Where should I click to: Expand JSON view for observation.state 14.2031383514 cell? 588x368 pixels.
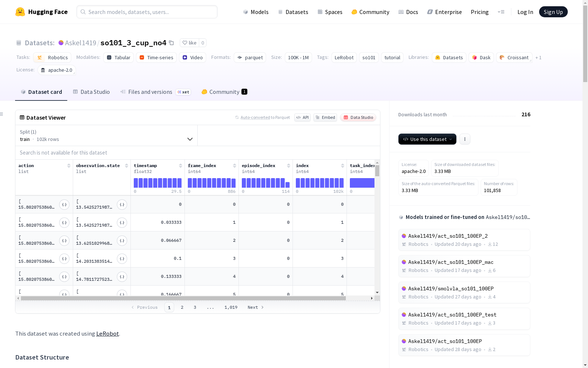(122, 259)
